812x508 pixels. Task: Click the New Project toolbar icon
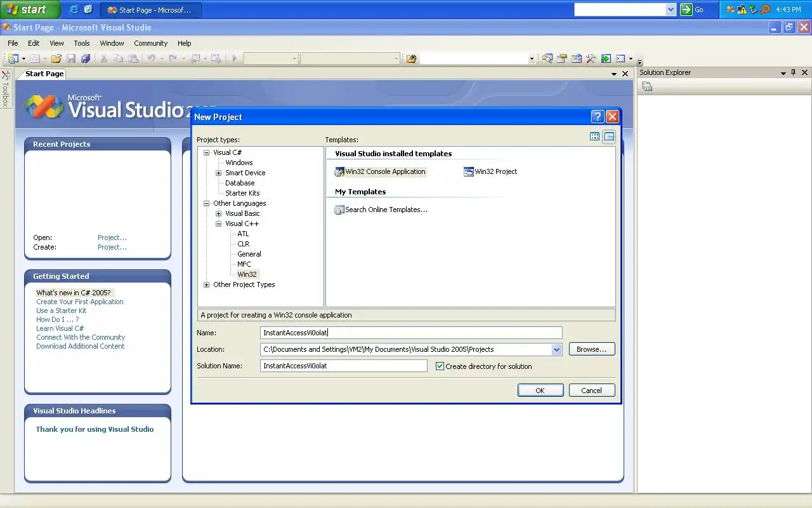point(13,58)
